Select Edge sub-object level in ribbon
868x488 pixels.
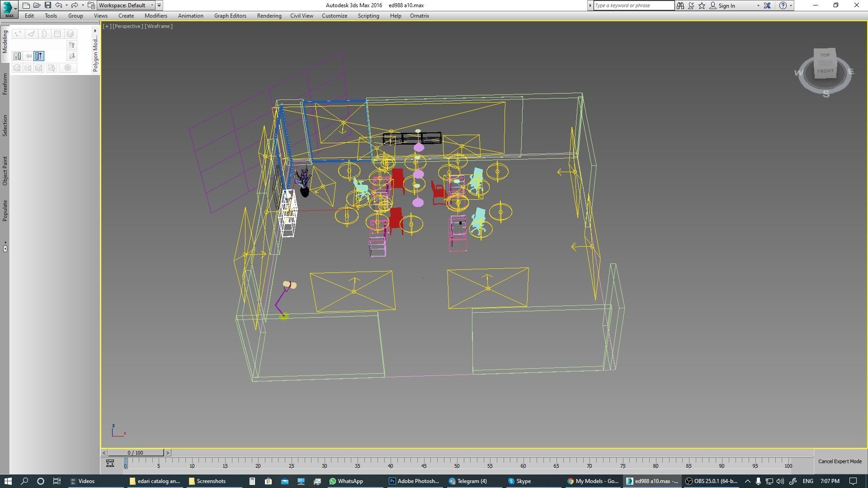[x=31, y=34]
